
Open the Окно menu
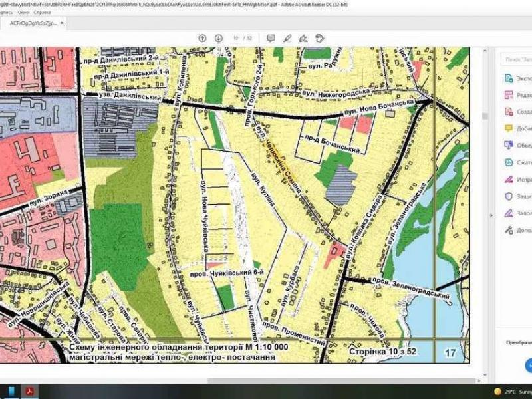pos(25,12)
